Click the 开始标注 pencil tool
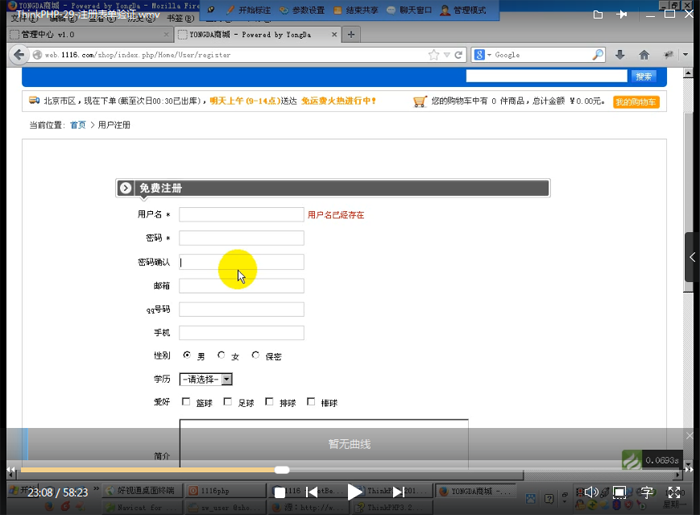 click(x=249, y=10)
